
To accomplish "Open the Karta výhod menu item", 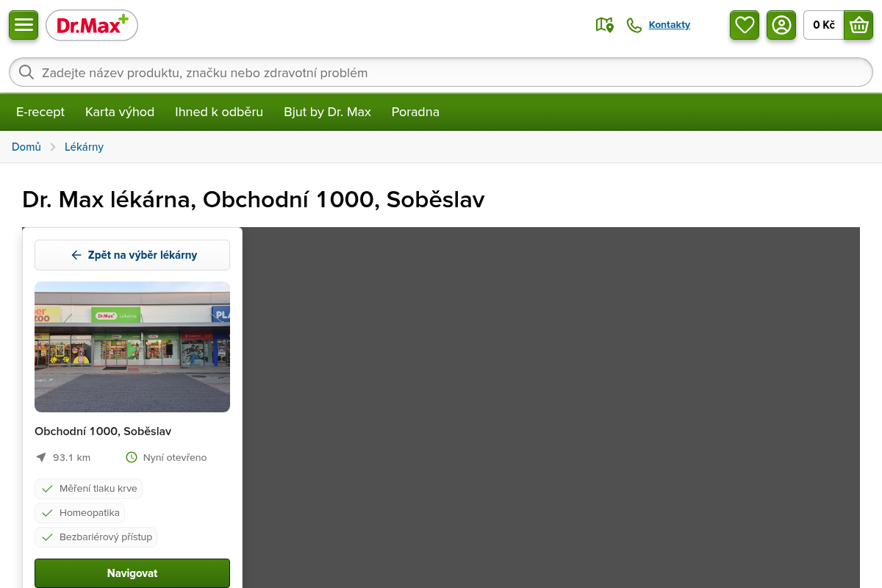I will [120, 112].
